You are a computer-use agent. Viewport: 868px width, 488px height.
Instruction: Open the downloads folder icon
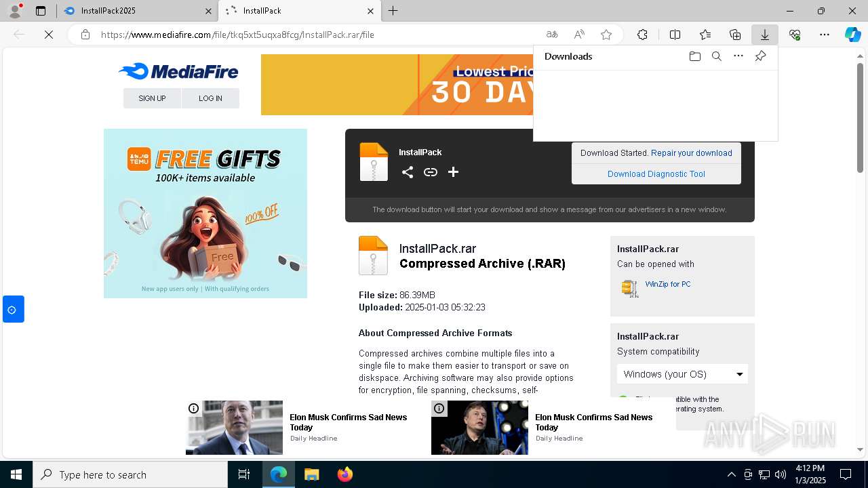coord(694,56)
